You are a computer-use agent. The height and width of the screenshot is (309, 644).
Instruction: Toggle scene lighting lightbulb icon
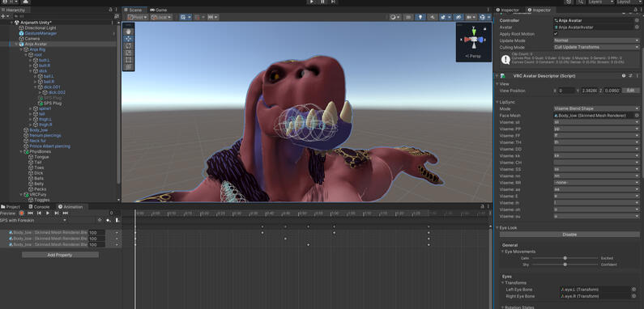pyautogui.click(x=420, y=17)
